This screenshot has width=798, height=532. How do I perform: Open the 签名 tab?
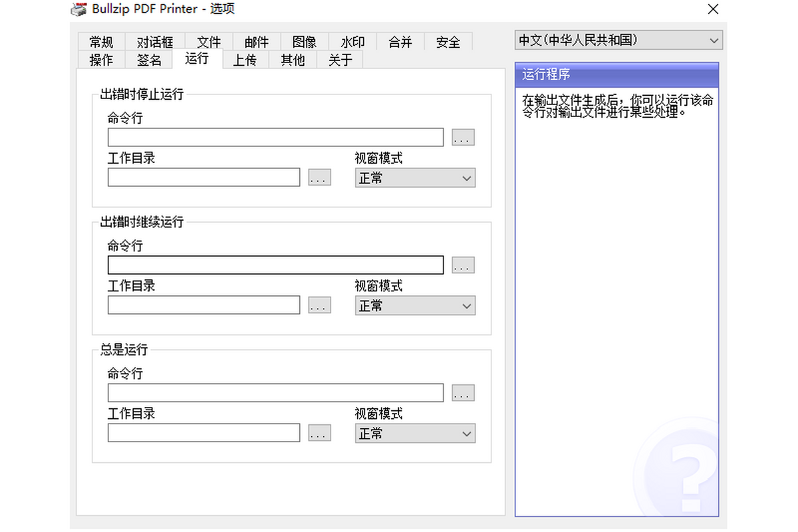click(x=150, y=60)
